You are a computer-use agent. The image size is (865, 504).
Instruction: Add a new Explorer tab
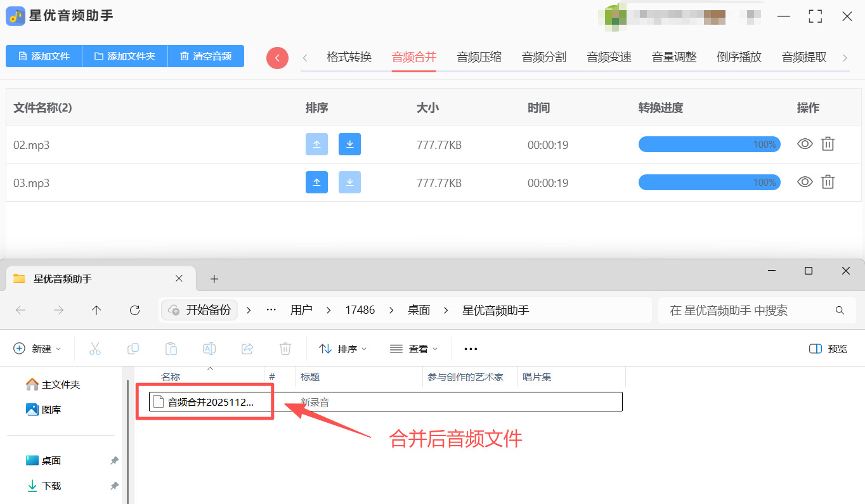214,279
